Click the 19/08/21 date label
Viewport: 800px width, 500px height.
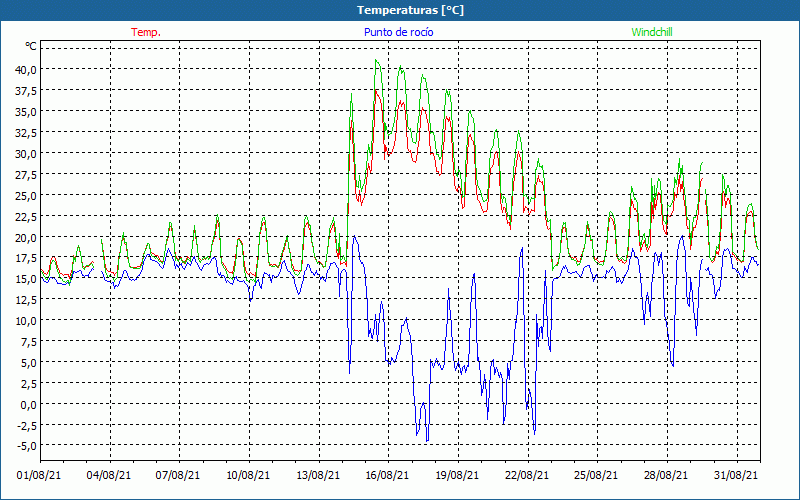[457, 475]
